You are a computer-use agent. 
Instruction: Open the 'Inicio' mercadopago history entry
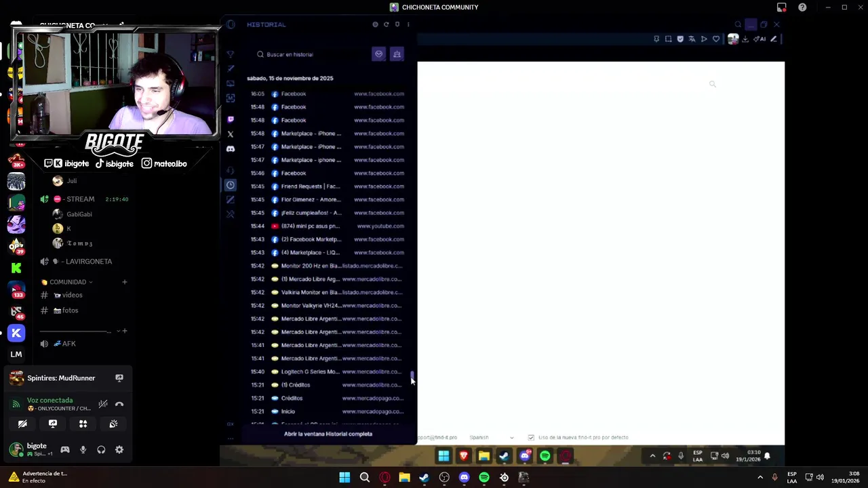(328, 411)
